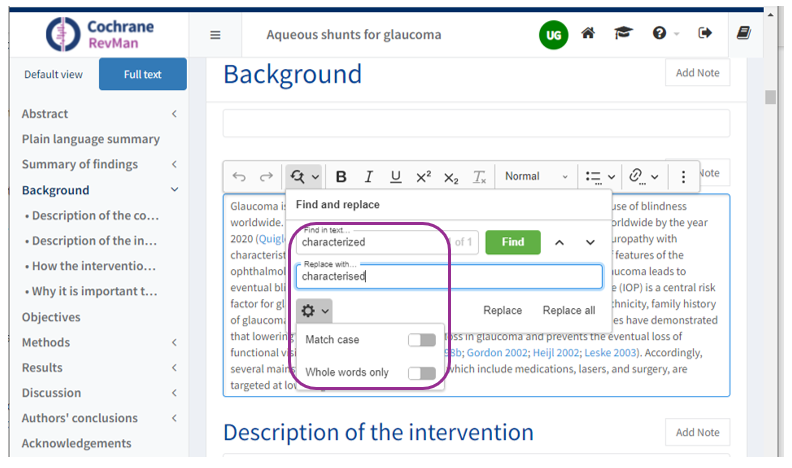Open find and replace options gear dropdown
Screen dimensions: 792x468
point(316,311)
